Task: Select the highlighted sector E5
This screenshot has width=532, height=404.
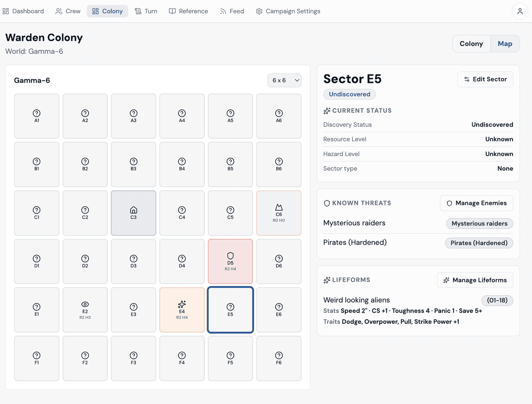Action: [231, 310]
